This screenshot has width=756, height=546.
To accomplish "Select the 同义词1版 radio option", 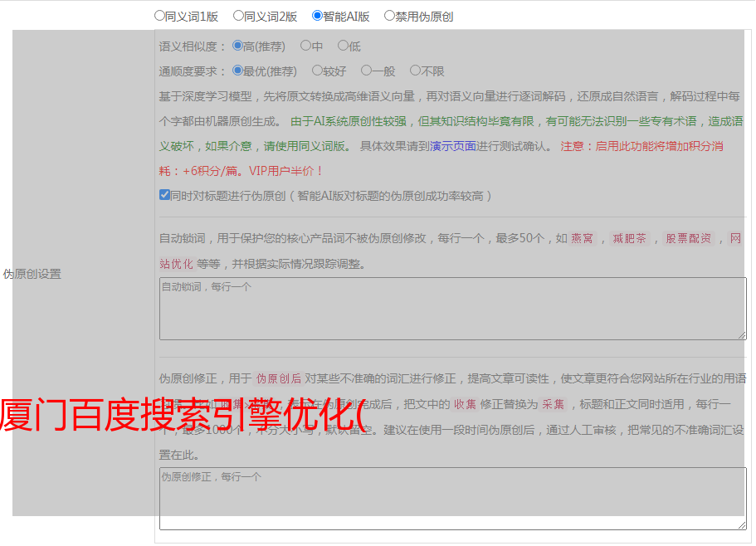I will click(x=159, y=16).
